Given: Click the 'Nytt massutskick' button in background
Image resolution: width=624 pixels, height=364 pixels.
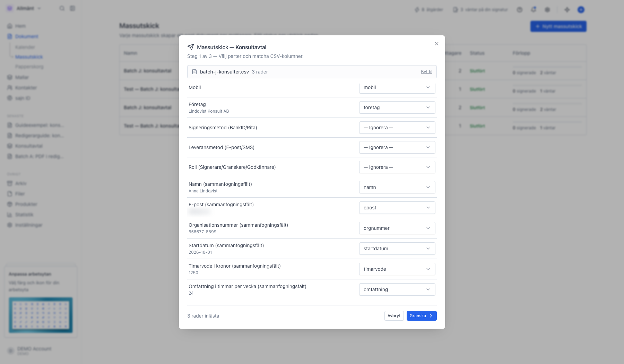Looking at the screenshot, I should pos(558,26).
